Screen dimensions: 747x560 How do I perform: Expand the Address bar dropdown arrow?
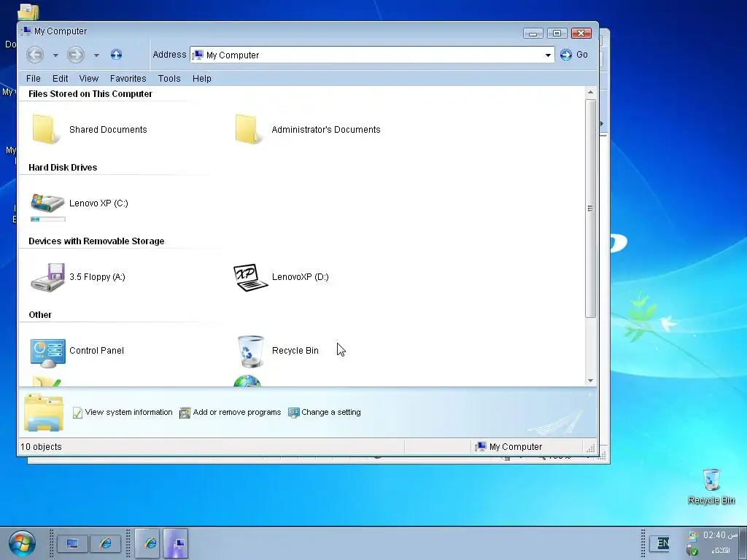pyautogui.click(x=548, y=55)
